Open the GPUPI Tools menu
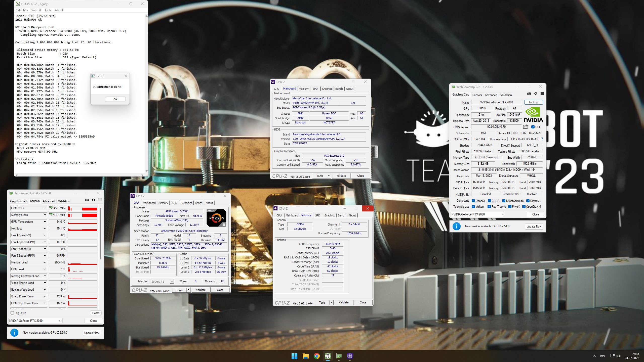 point(48,10)
